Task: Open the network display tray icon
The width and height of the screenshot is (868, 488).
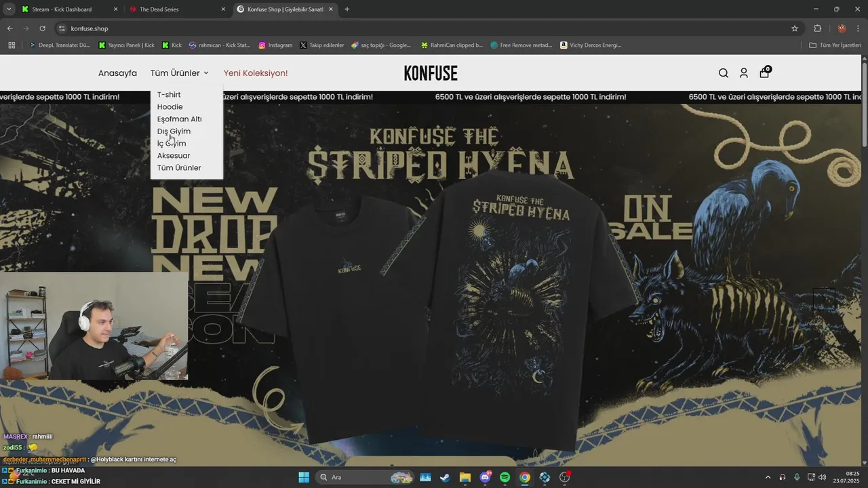Action: pos(811,477)
